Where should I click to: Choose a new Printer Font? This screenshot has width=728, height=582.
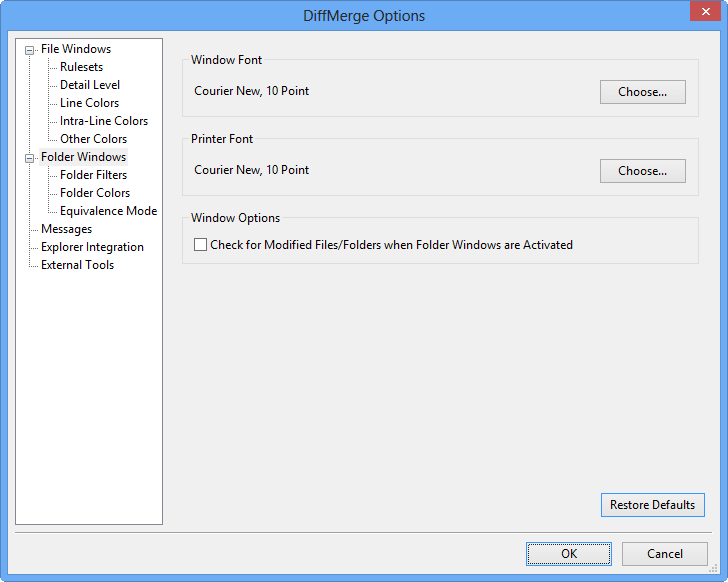[x=642, y=171]
